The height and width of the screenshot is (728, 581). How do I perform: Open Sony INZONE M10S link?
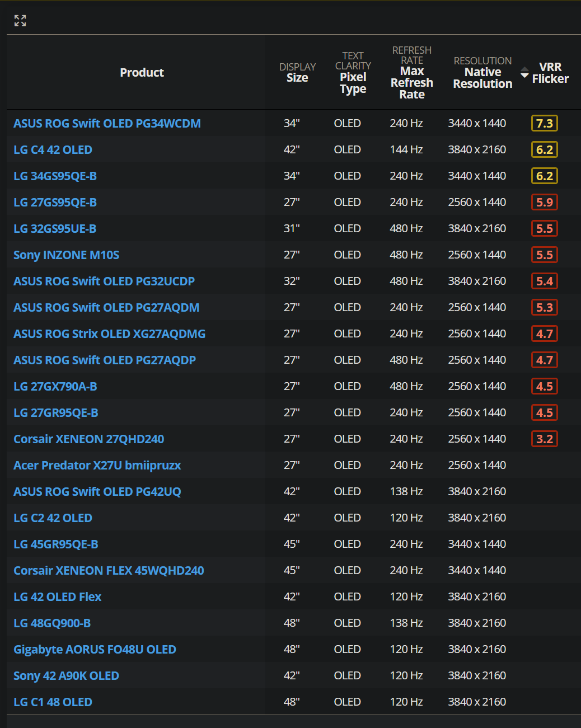66,255
